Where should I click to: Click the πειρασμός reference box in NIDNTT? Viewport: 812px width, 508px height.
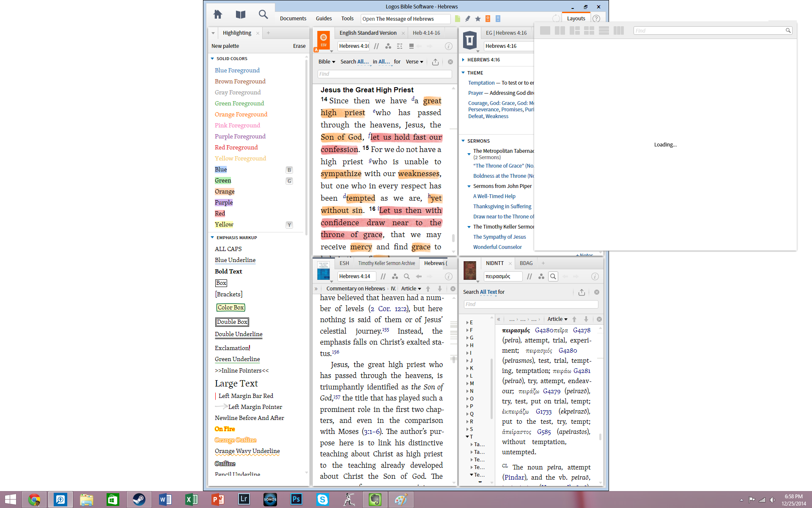(503, 276)
